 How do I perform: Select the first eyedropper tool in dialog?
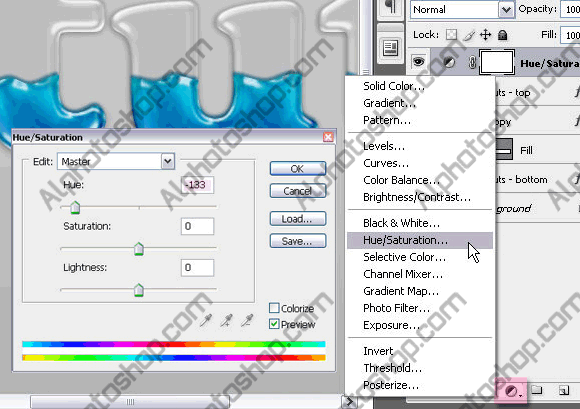pos(206,320)
